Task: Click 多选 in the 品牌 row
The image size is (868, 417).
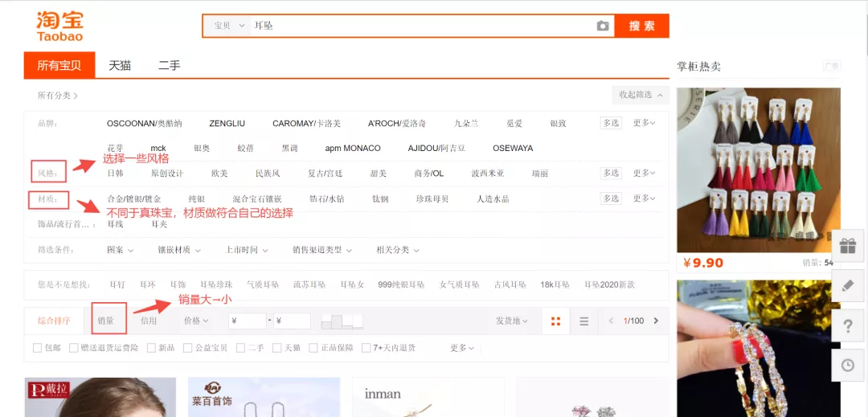Action: coord(611,123)
